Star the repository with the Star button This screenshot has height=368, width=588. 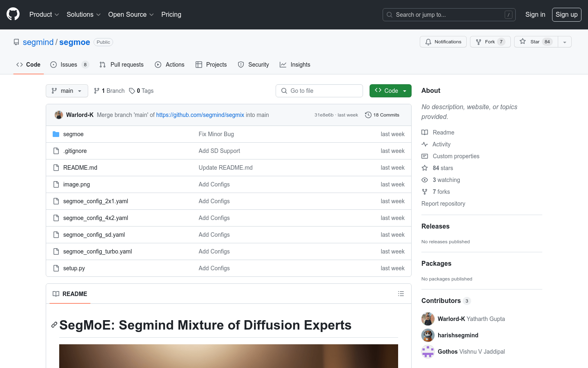click(x=536, y=42)
